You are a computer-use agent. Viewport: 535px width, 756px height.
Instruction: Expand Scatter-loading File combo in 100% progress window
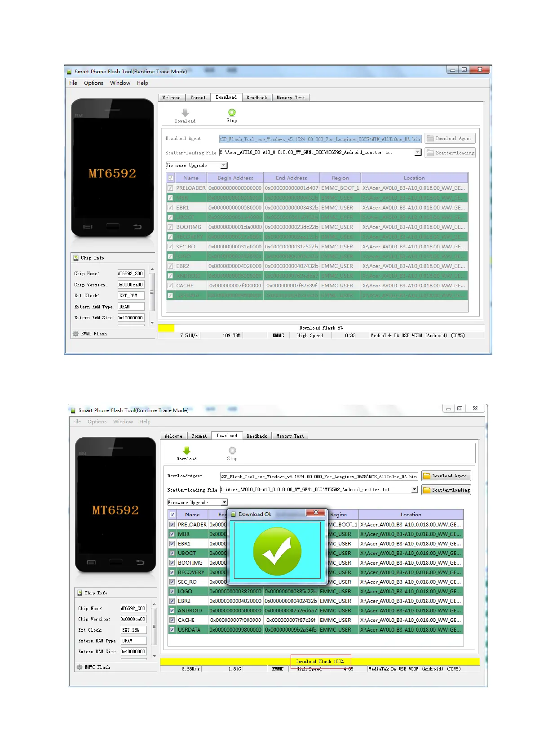click(415, 490)
